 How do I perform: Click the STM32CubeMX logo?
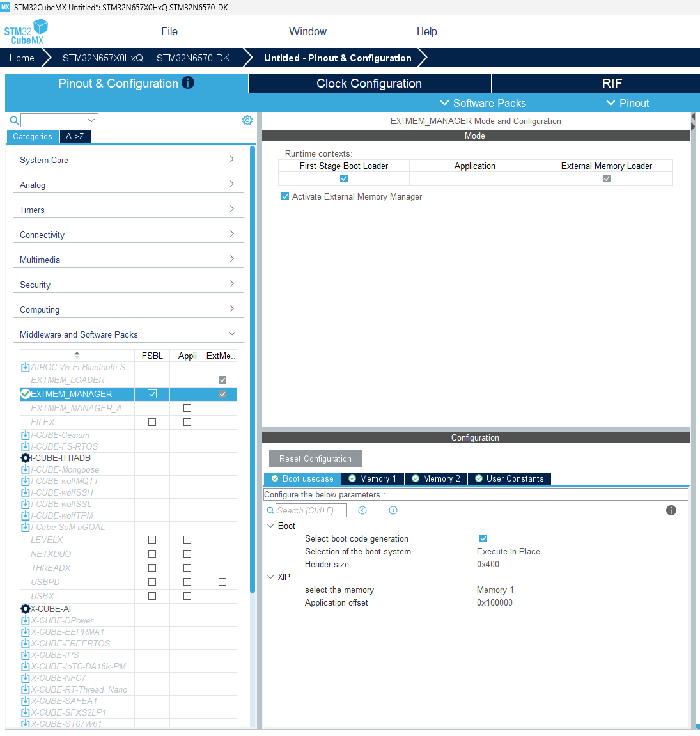pyautogui.click(x=26, y=31)
